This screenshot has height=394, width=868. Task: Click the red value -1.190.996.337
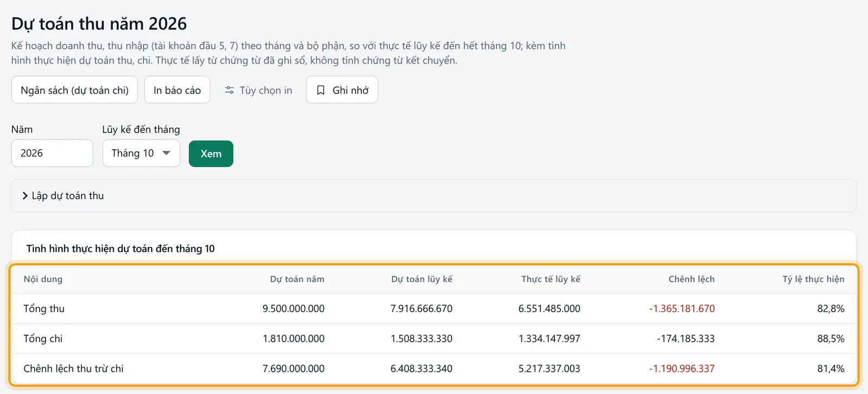point(682,368)
